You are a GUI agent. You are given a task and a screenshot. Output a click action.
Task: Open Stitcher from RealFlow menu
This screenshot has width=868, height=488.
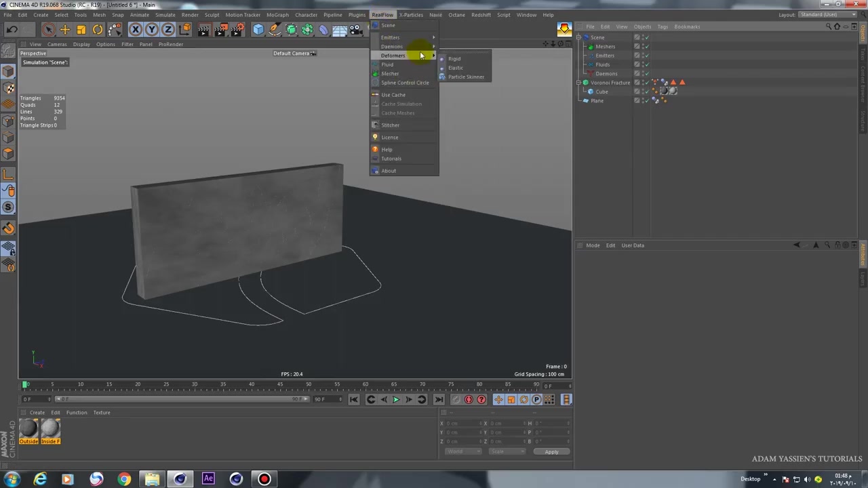point(404,125)
